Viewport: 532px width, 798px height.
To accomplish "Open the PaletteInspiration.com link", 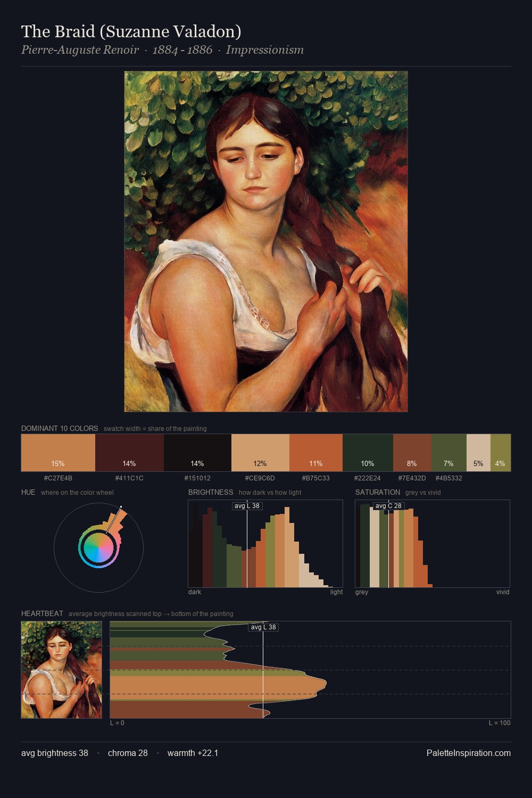I will coord(469,753).
